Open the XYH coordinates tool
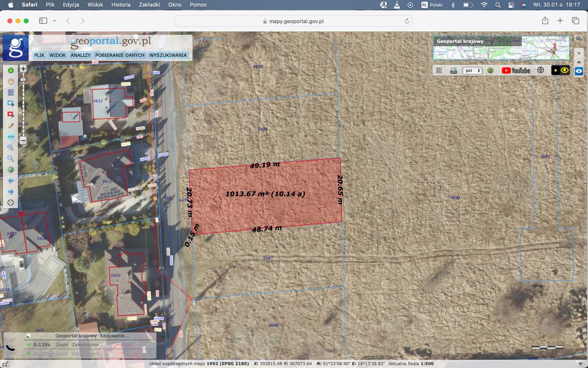The image size is (588, 368). (11, 137)
